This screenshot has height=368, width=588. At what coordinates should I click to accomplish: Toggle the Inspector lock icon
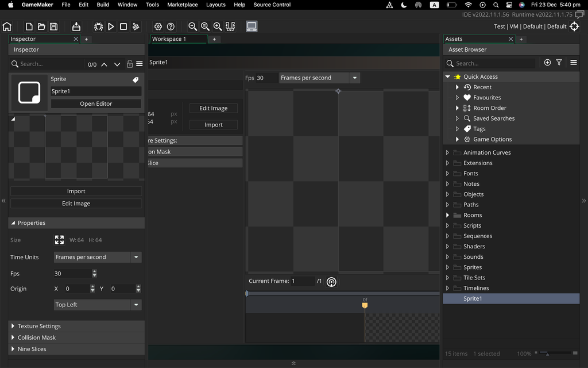[x=130, y=64]
